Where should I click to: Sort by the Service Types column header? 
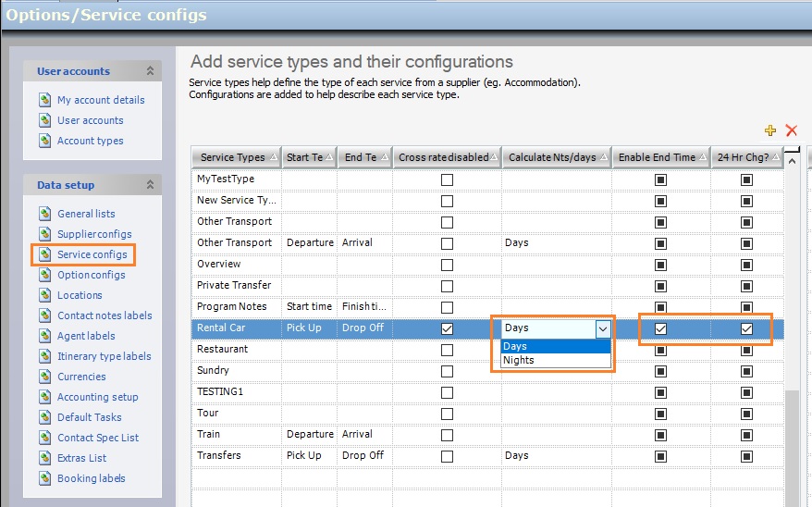pos(232,157)
